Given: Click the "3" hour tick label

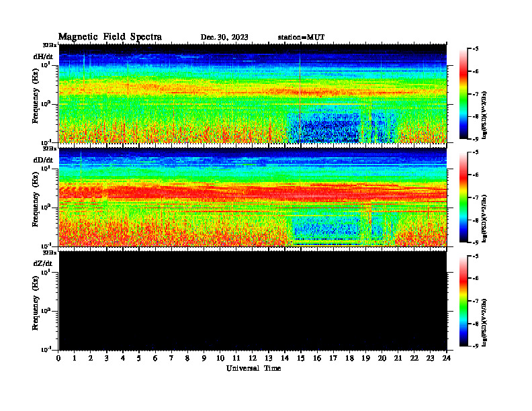Looking at the screenshot, I should pyautogui.click(x=107, y=358).
